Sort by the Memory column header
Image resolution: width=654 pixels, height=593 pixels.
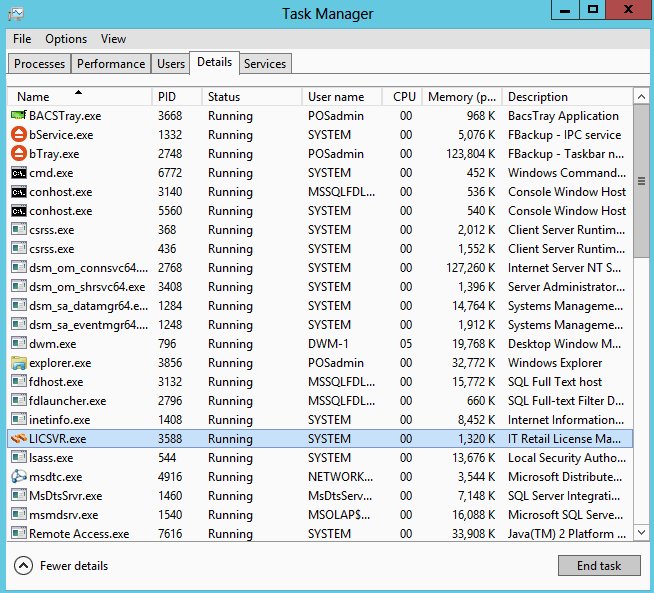(x=462, y=97)
